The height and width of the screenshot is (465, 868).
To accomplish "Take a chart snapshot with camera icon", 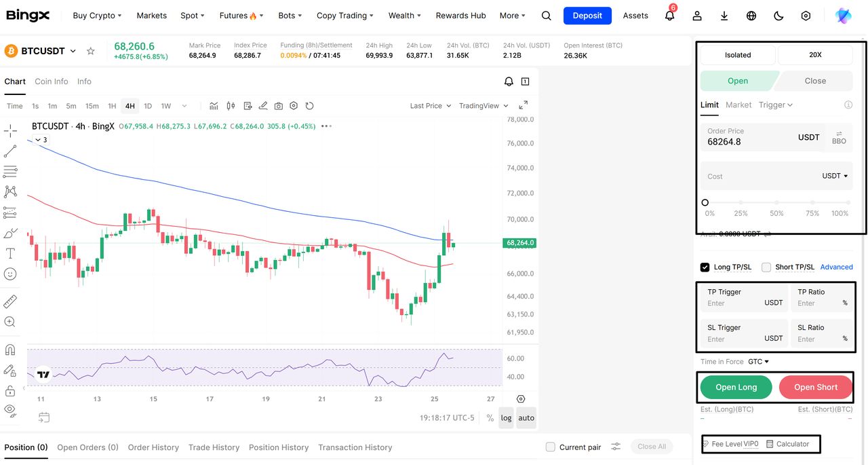I will point(279,106).
